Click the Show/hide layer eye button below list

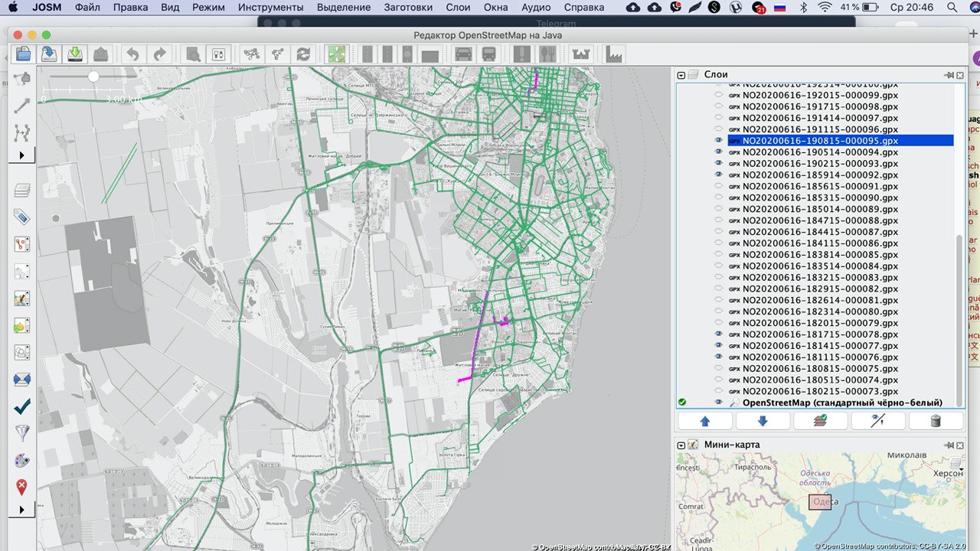point(877,421)
